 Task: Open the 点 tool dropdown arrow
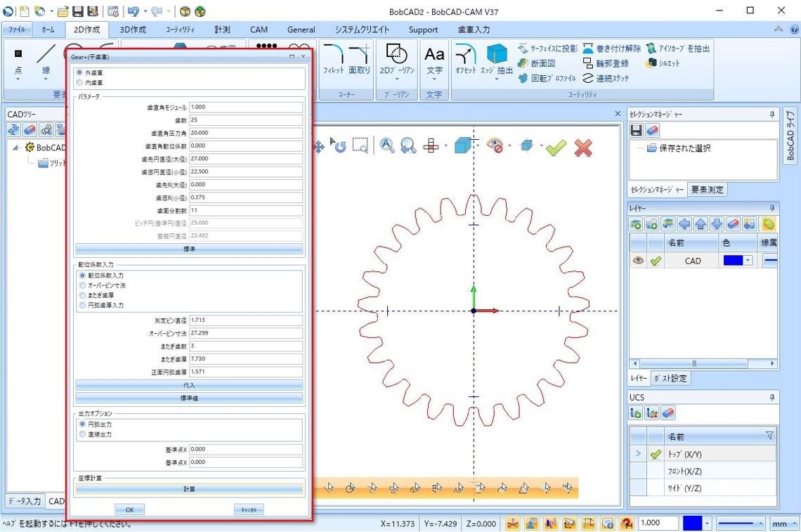(18, 79)
